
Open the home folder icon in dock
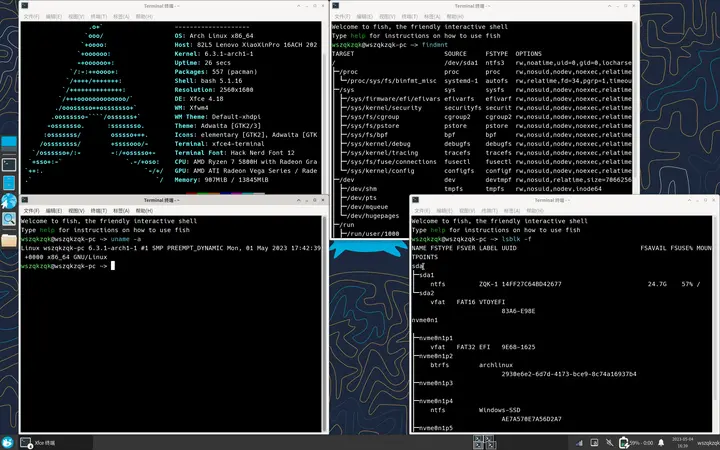point(9,240)
